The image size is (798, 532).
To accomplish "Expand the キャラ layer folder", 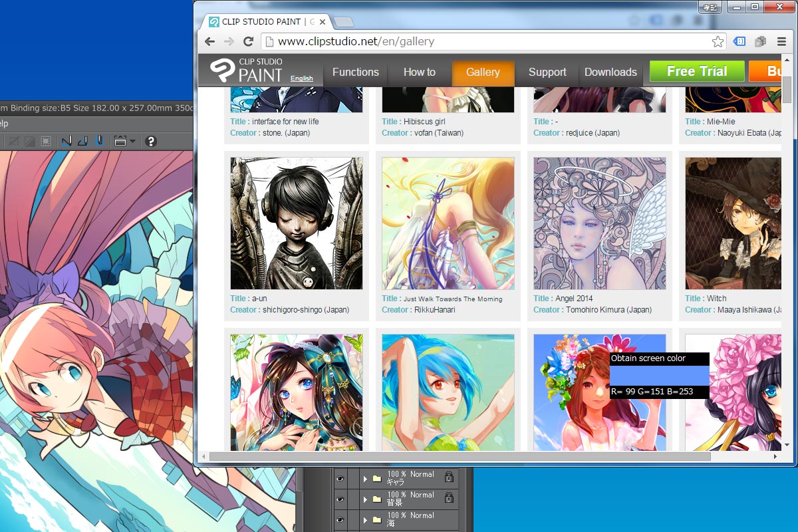I will coord(365,478).
